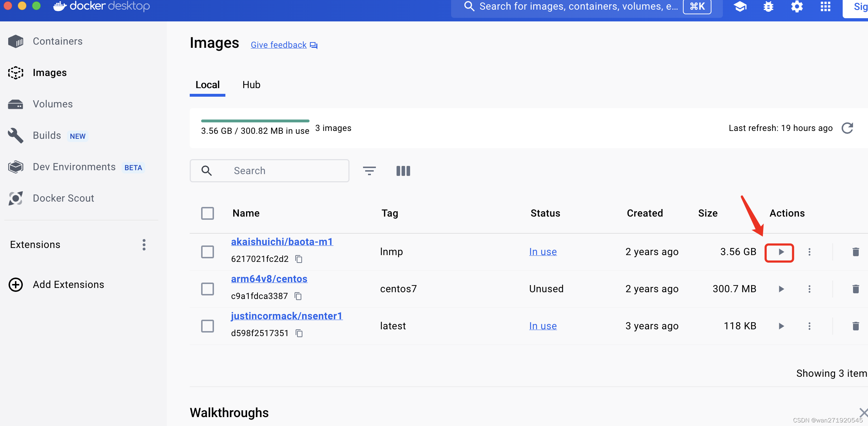Run the justincormack/nsenter1 image
This screenshot has width=868, height=426.
[x=781, y=326]
